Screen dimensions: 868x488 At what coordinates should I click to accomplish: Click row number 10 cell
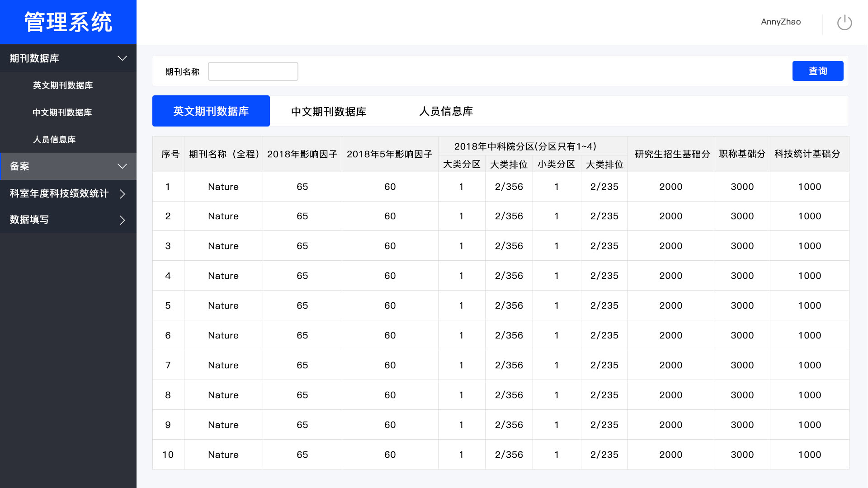point(168,455)
